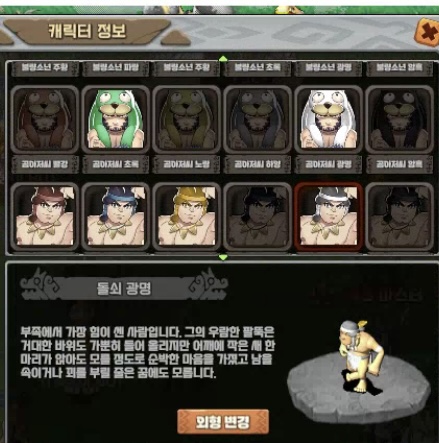Click the 불량소년 광명 name label

(x=328, y=68)
